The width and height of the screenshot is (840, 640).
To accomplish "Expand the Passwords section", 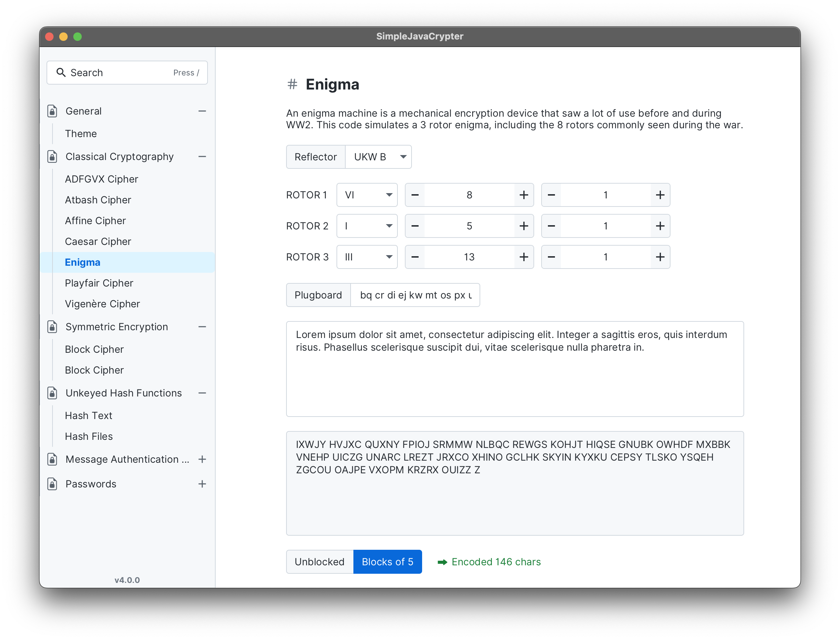I will tap(202, 484).
